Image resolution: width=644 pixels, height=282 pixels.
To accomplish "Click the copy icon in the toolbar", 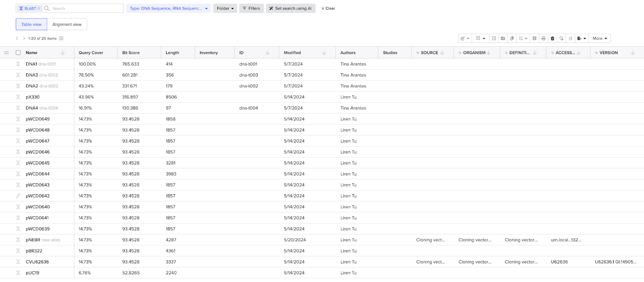I will coord(512,38).
